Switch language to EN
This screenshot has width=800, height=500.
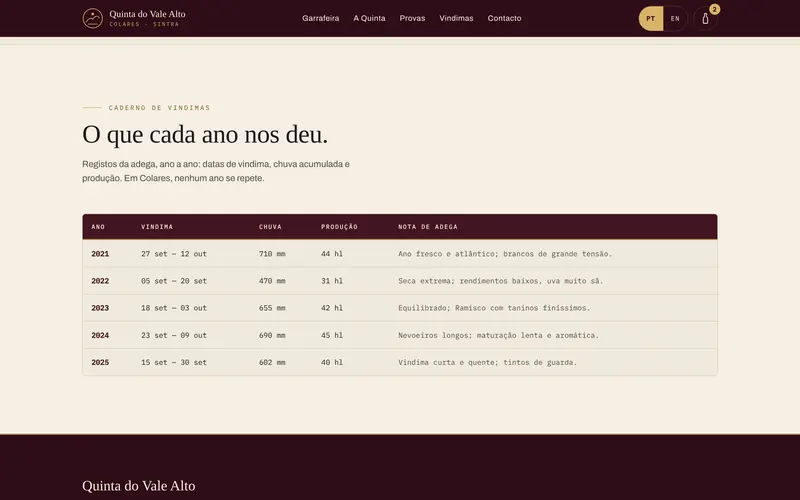pyautogui.click(x=675, y=19)
